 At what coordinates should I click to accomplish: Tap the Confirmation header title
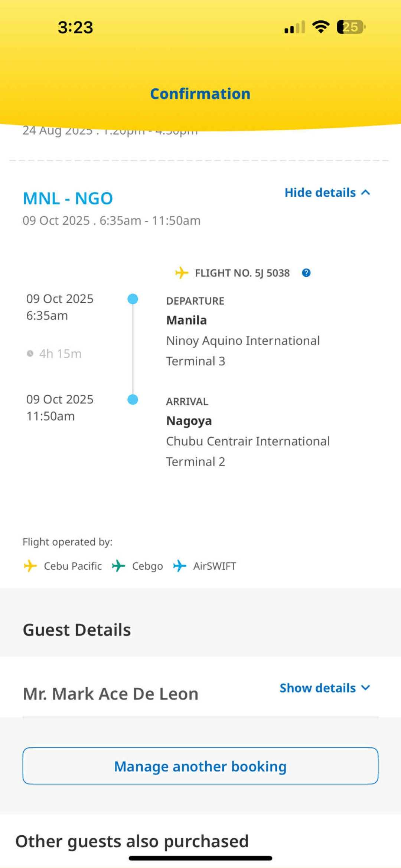(x=200, y=94)
